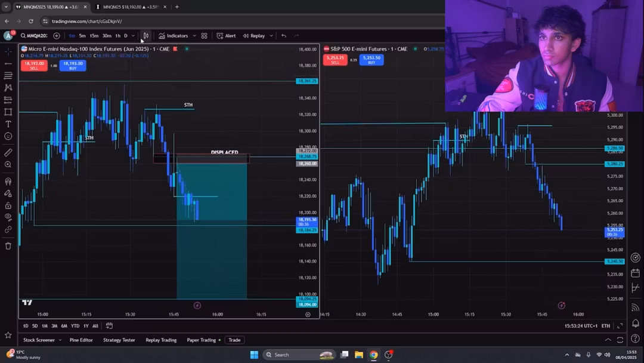Image resolution: width=644 pixels, height=363 pixels.
Task: Toggle the ETH session setting
Action: click(x=606, y=325)
